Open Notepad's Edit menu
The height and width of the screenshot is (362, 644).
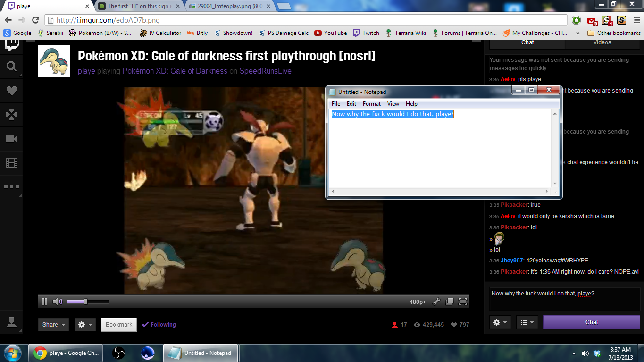click(351, 104)
